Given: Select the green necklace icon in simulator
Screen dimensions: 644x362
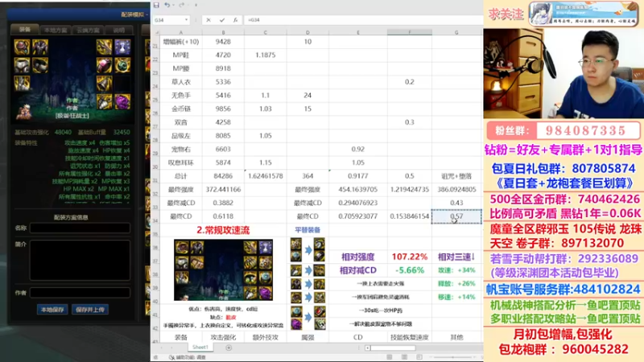Looking at the screenshot, I should [122, 65].
